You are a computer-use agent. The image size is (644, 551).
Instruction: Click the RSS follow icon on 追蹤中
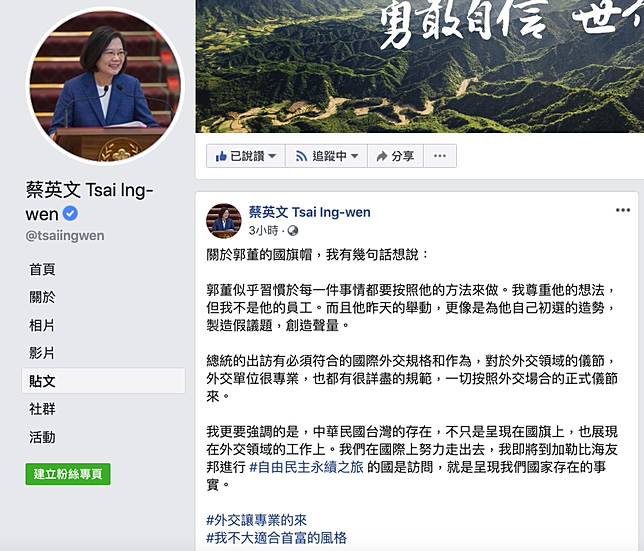pyautogui.click(x=301, y=156)
